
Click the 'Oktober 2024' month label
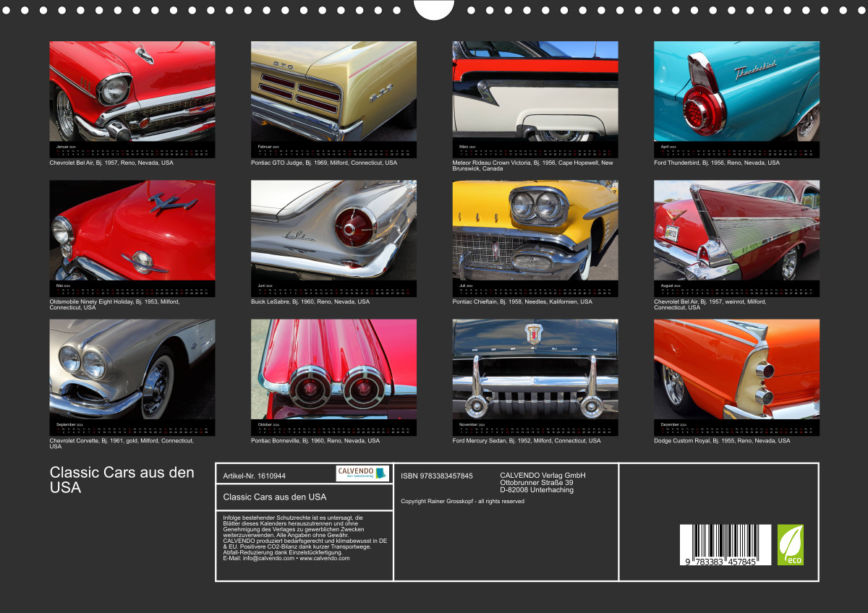(x=268, y=424)
